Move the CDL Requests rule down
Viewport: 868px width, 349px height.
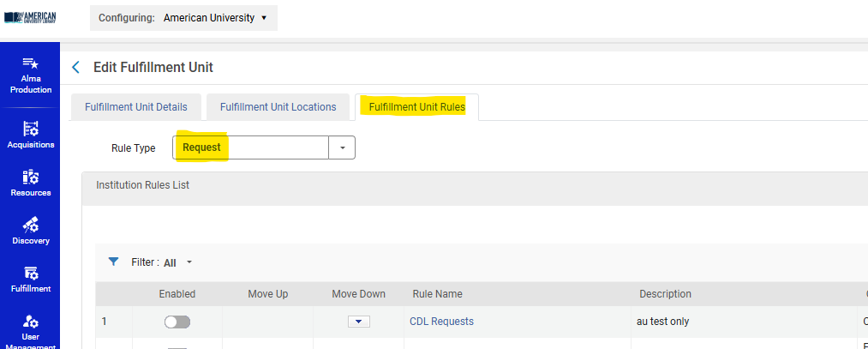coord(358,322)
